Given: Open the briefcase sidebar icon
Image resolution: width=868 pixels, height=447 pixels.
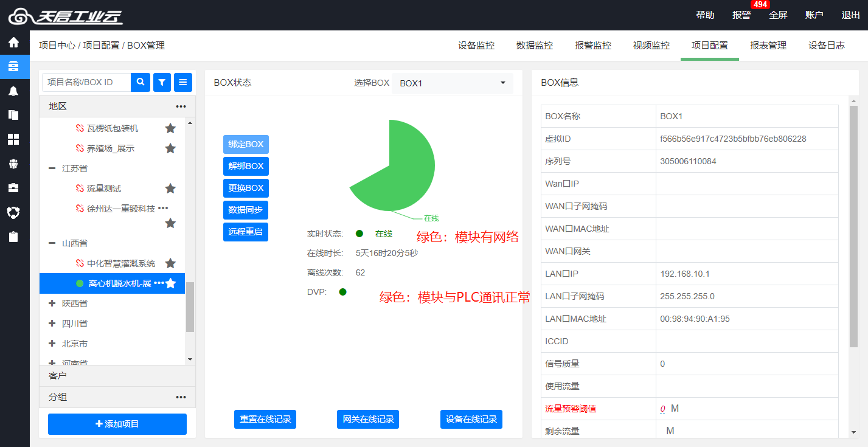Looking at the screenshot, I should point(13,188).
